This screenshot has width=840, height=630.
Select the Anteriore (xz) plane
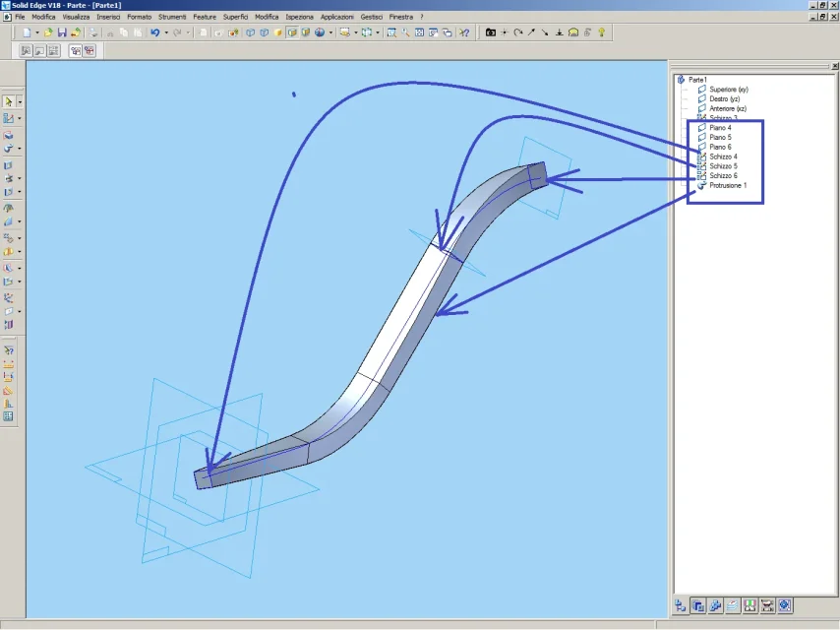click(728, 109)
